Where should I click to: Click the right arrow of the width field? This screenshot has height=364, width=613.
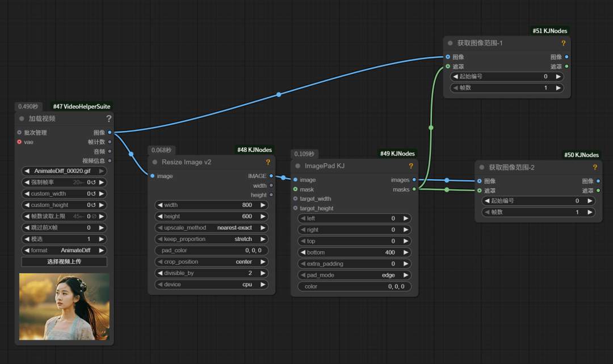pyautogui.click(x=263, y=205)
